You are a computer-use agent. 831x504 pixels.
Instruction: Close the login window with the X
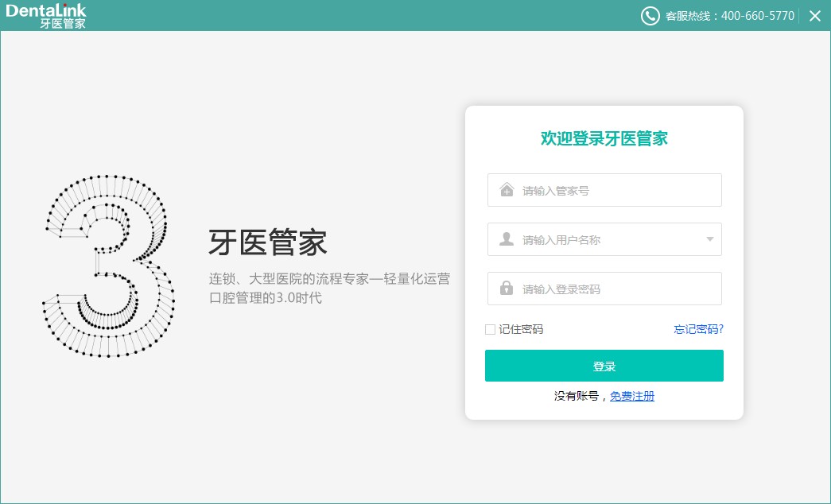[x=815, y=16]
